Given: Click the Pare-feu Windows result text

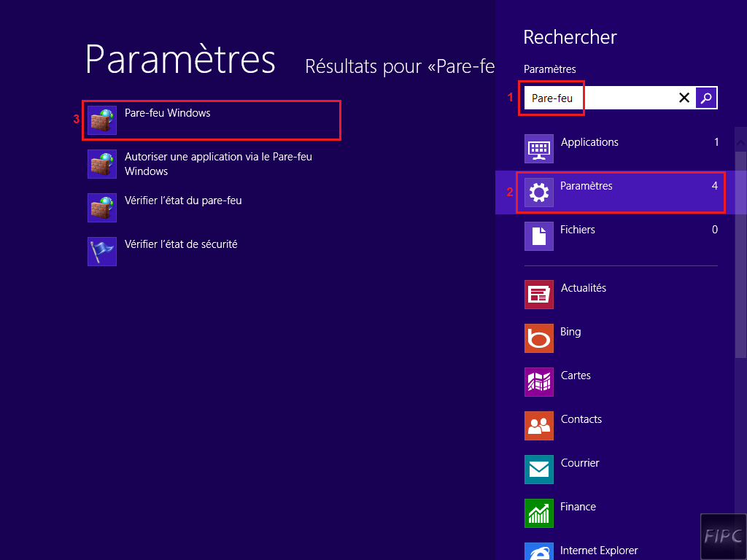Looking at the screenshot, I should click(168, 113).
